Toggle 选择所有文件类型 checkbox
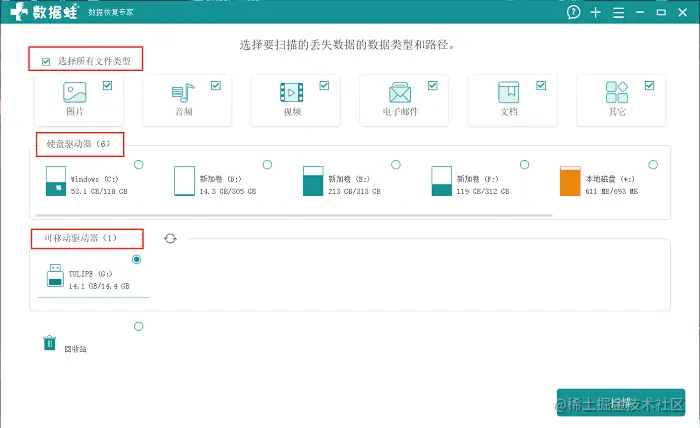 coord(46,62)
